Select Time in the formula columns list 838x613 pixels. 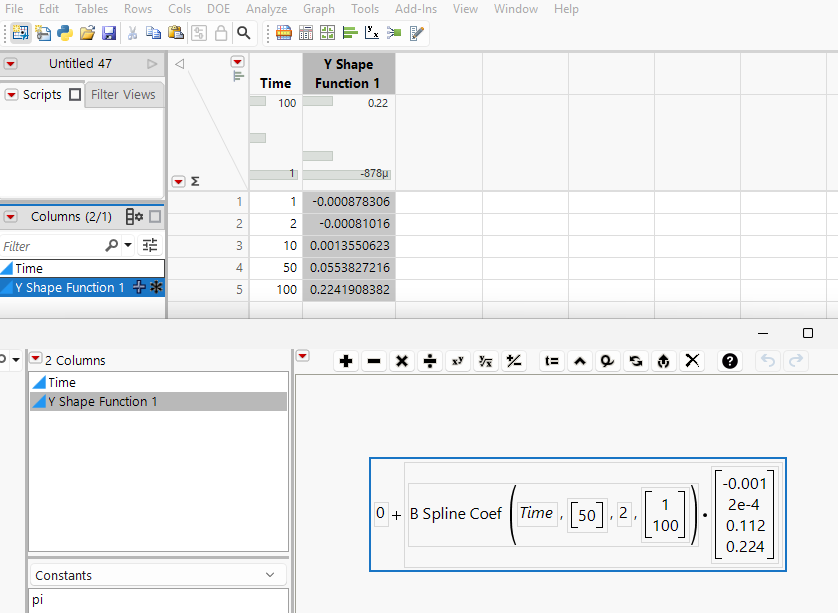62,382
